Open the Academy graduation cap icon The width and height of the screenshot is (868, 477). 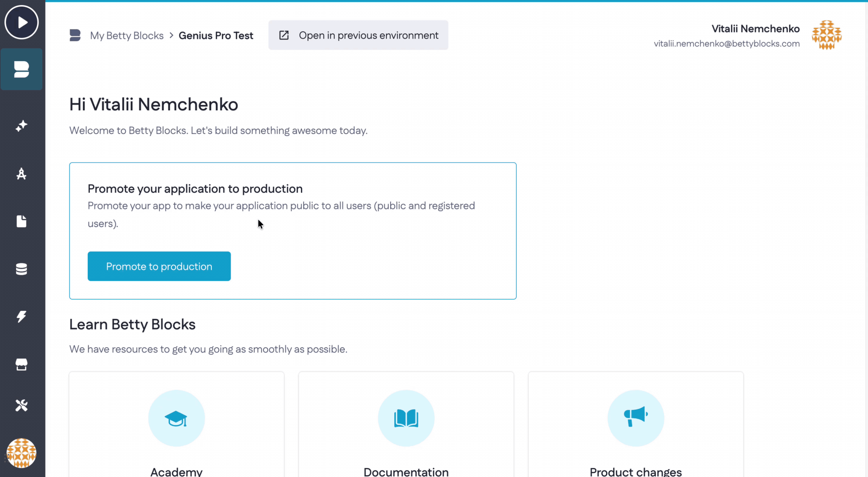[x=177, y=418]
